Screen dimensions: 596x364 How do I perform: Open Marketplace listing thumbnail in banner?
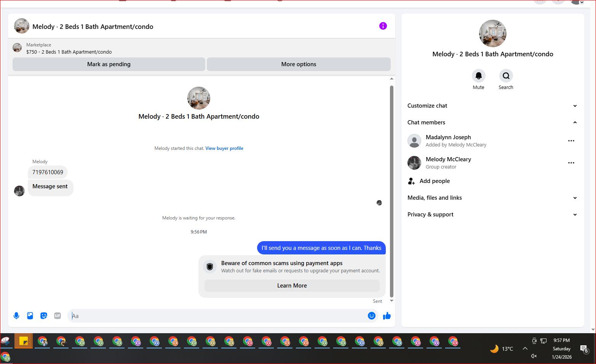click(17, 48)
